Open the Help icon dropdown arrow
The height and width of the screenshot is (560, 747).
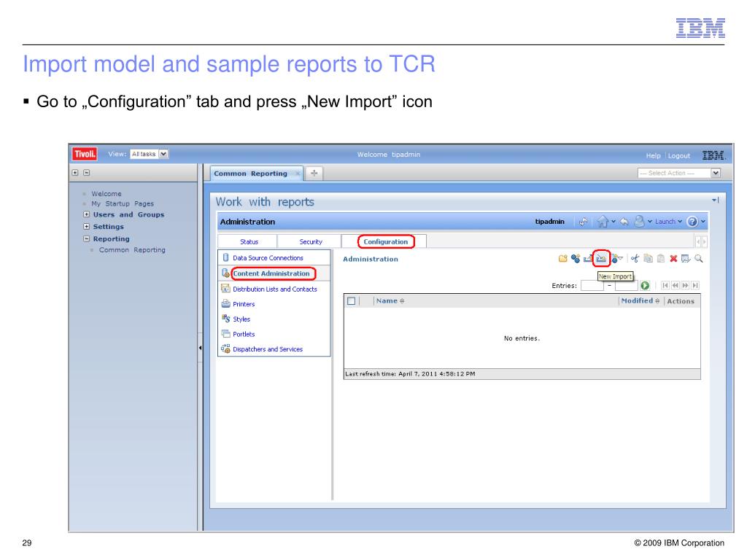coord(703,222)
